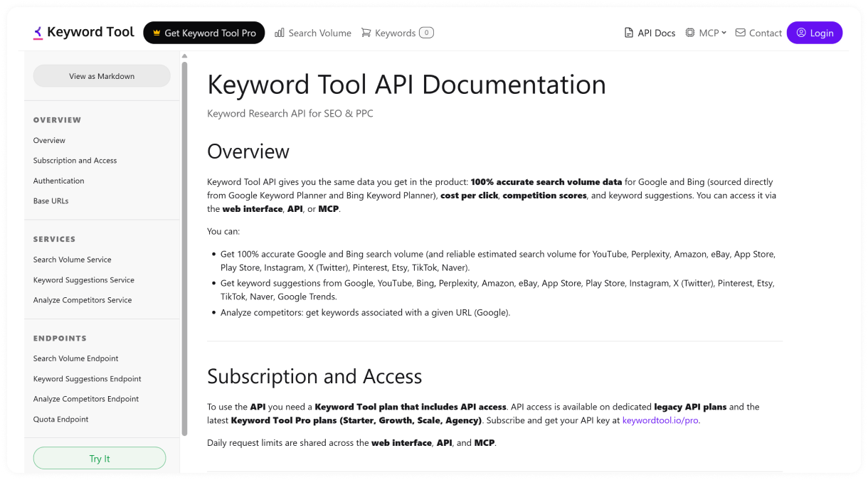Click the user icon in Login button

click(801, 33)
